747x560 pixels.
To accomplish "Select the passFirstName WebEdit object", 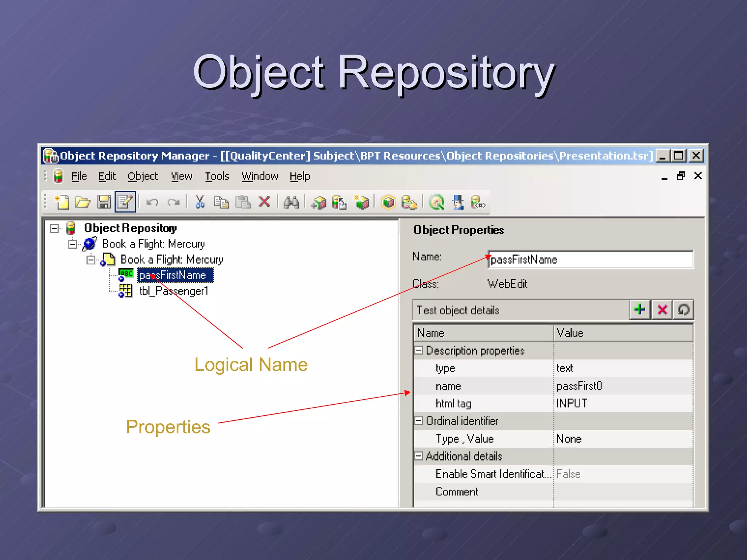I will pyautogui.click(x=175, y=275).
